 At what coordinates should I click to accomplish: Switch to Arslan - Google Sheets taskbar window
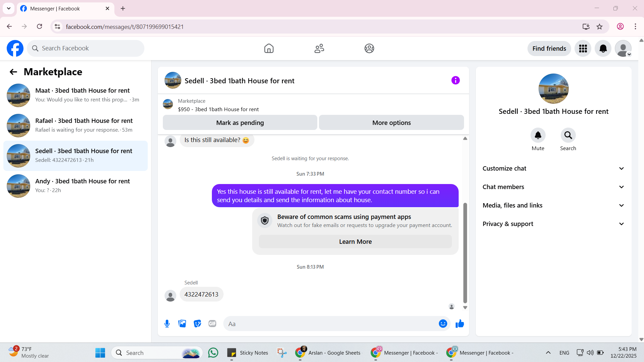[x=328, y=353]
